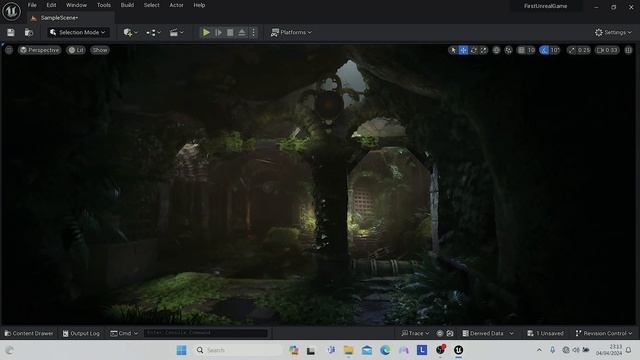
Task: Open the Select menu
Action: 151,5
